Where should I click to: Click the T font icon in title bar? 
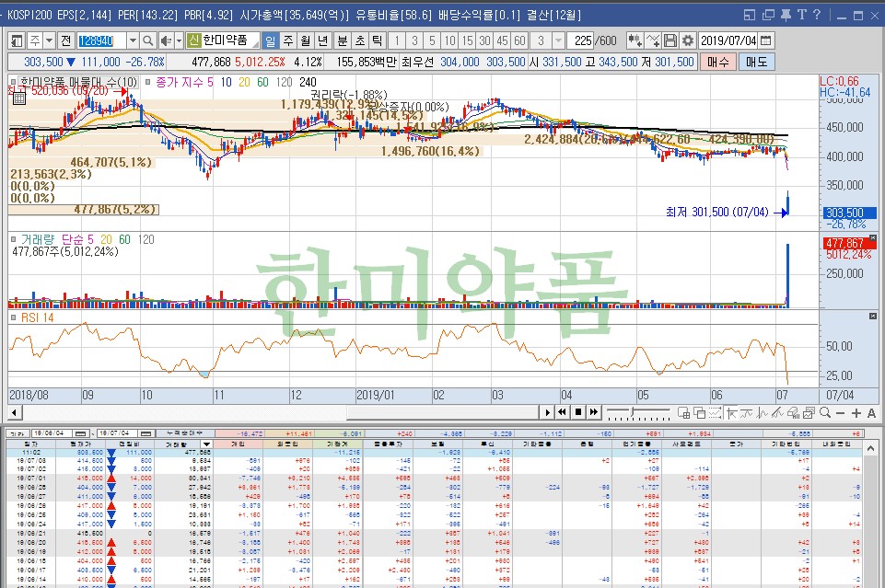pyautogui.click(x=802, y=16)
